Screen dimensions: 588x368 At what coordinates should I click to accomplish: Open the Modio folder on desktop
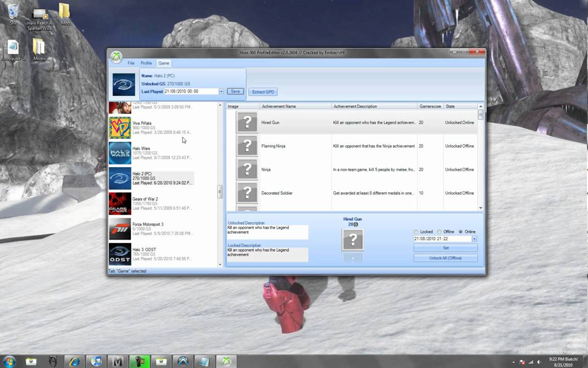point(39,47)
